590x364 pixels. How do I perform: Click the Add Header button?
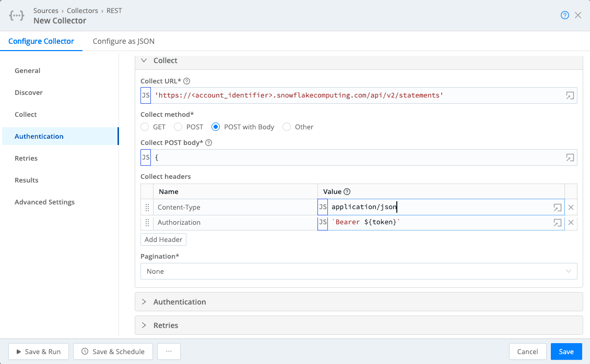click(x=163, y=239)
